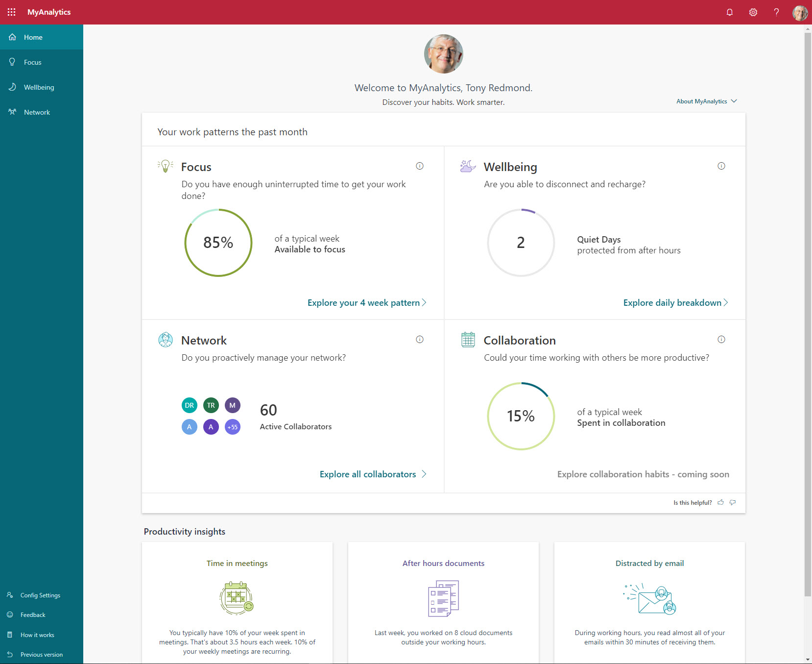This screenshot has height=664, width=812.
Task: Click the 2 Quiet Days progress ring
Action: [x=521, y=243]
